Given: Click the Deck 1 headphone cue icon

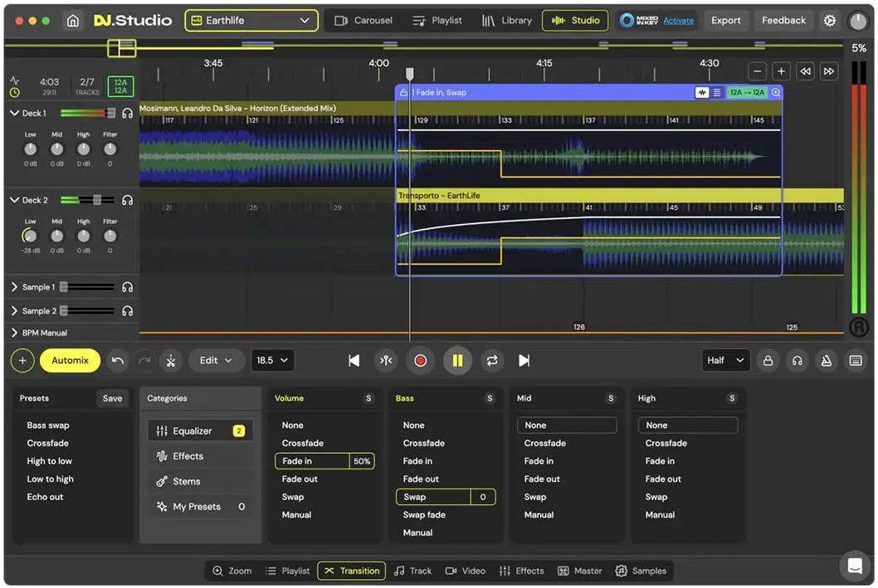Looking at the screenshot, I should [128, 113].
